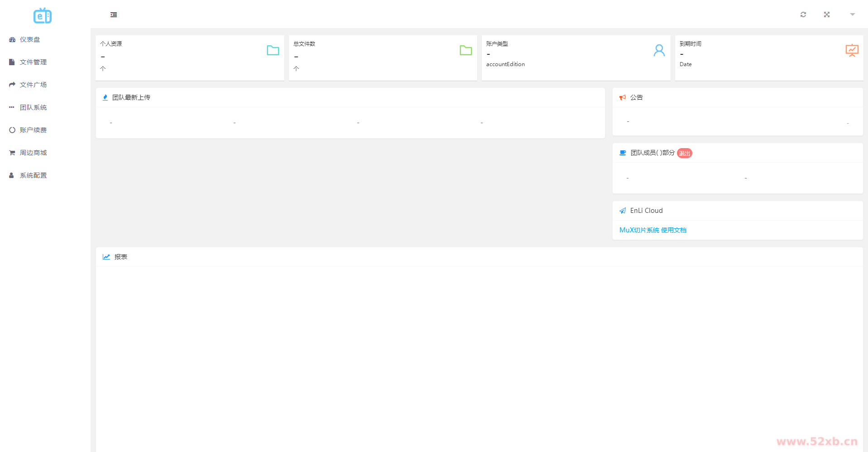Click the 账户类型 user icon
The image size is (868, 452).
point(659,50)
